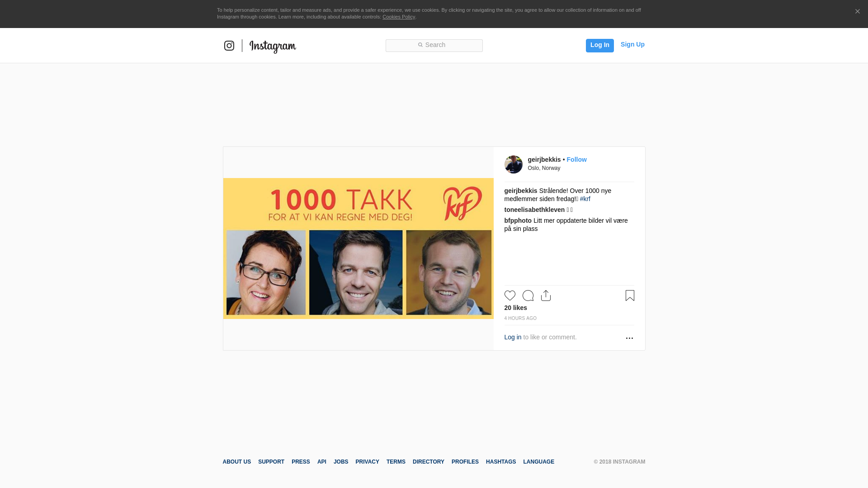Open geirjbekkis profile avatar
The image size is (868, 488).
pyautogui.click(x=513, y=164)
